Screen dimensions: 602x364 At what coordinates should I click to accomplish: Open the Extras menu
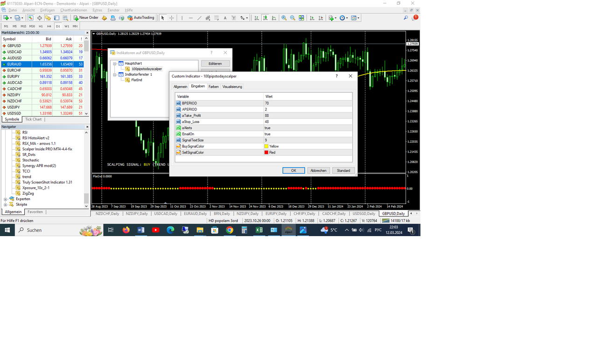pos(98,10)
